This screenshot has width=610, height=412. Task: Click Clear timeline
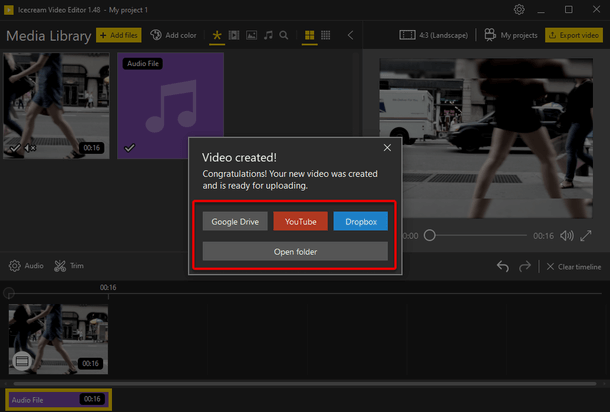click(574, 267)
